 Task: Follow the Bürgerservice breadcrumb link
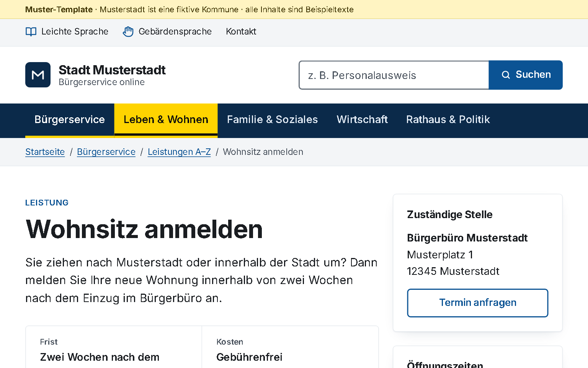click(106, 152)
